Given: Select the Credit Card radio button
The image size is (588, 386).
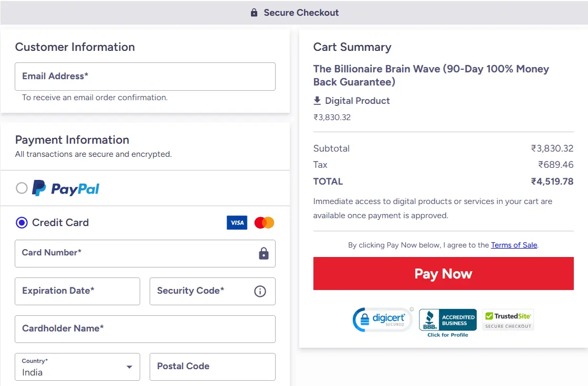Looking at the screenshot, I should coord(22,223).
